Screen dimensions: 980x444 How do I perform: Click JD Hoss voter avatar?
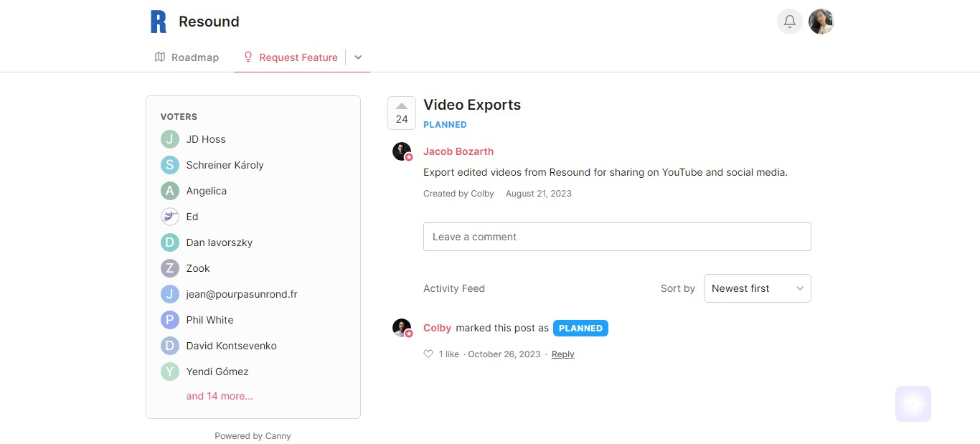tap(170, 139)
